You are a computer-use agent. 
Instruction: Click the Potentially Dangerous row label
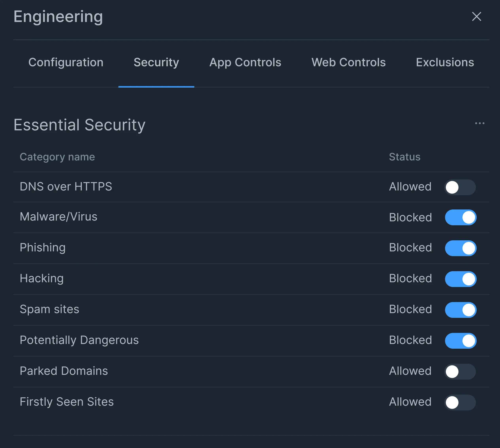point(79,340)
